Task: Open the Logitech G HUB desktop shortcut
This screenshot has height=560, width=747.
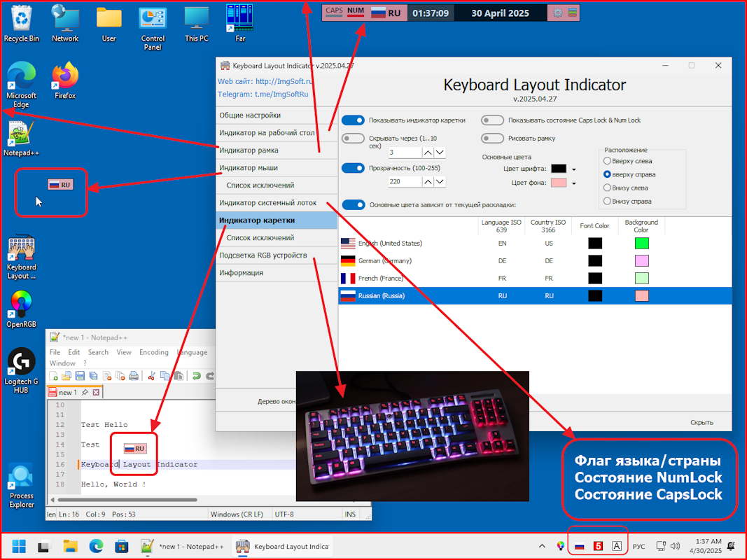Action: coord(21,370)
